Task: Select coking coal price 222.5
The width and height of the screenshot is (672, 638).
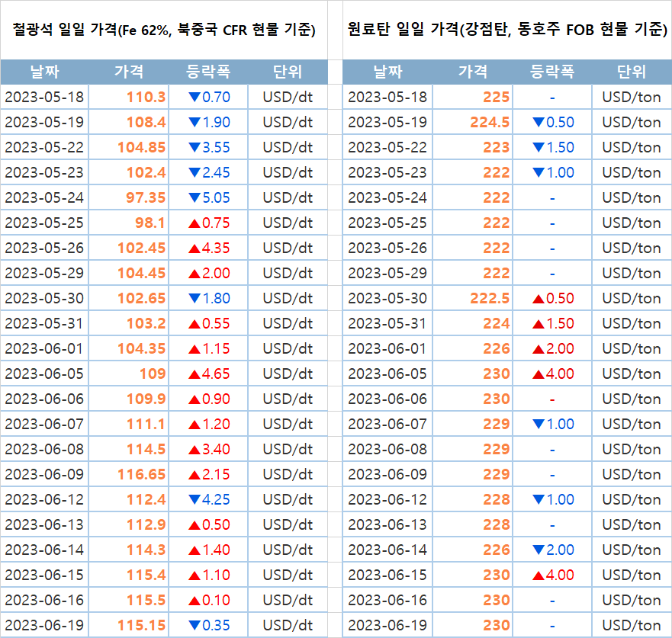Action: pos(490,299)
